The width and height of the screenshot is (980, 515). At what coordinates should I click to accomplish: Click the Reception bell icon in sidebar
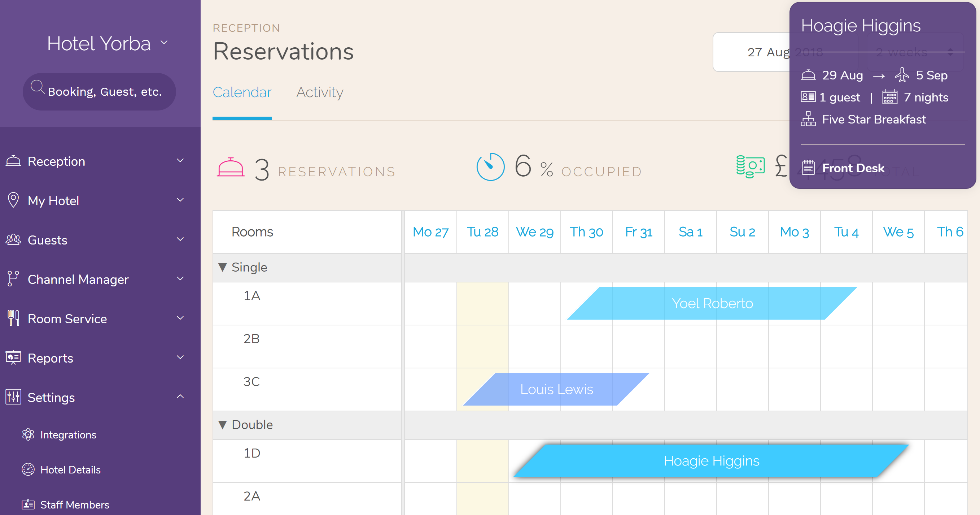click(x=13, y=161)
